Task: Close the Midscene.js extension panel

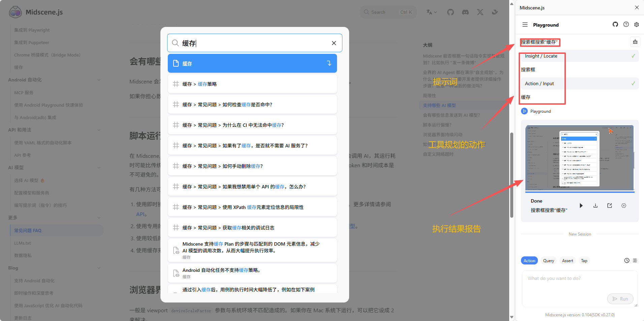Action: pos(637,7)
